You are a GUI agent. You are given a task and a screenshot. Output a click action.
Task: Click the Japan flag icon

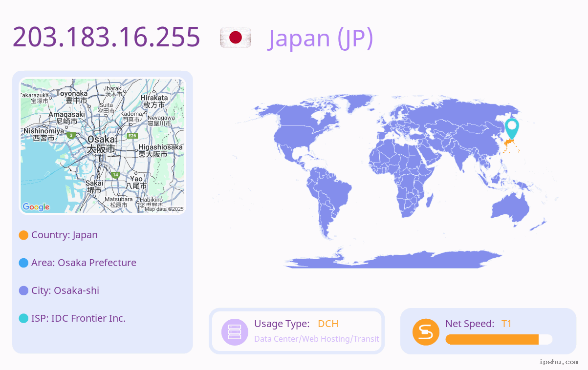pos(236,38)
